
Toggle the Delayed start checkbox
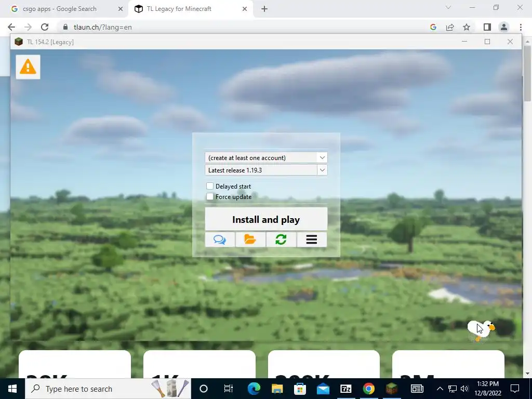[210, 186]
